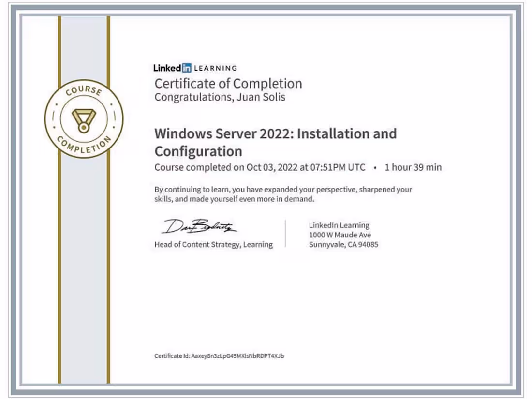Click "Head of Content Strategy, Learning" title
This screenshot has height=399, width=532.
point(213,245)
